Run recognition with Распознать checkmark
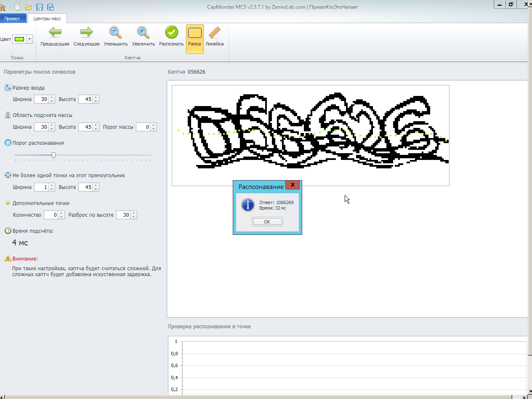Viewport: 532px width, 399px height. tap(171, 36)
